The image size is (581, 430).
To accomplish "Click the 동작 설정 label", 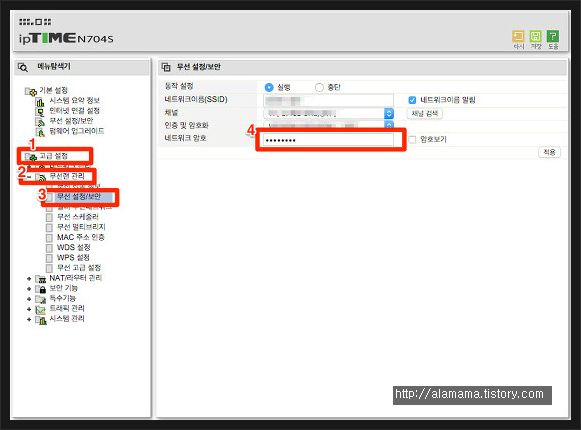I will point(179,86).
